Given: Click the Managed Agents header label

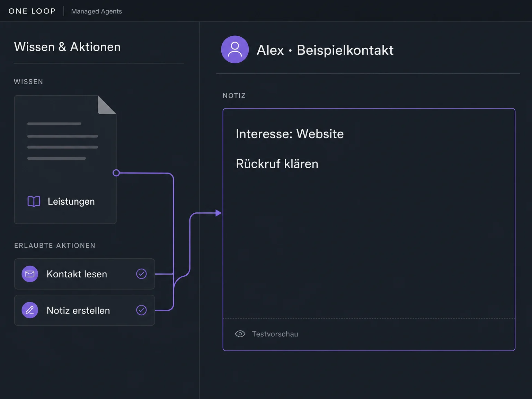Looking at the screenshot, I should point(97,11).
